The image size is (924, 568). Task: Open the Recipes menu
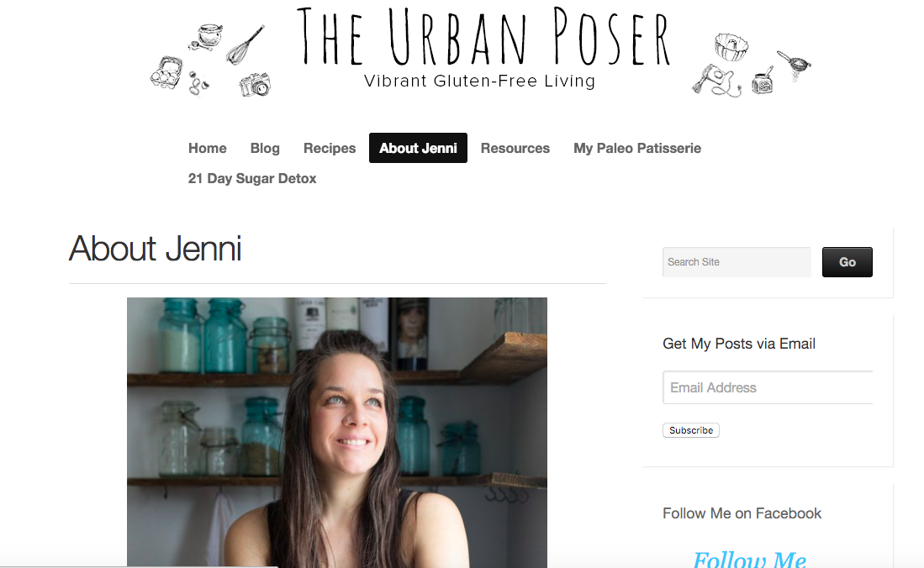tap(330, 148)
